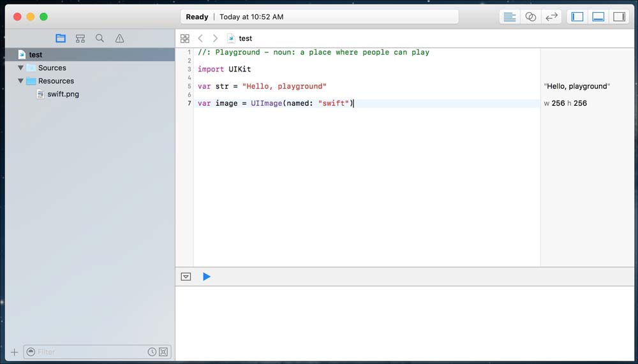This screenshot has width=638, height=364.
Task: Open the Find navigator search icon
Action: pos(100,38)
